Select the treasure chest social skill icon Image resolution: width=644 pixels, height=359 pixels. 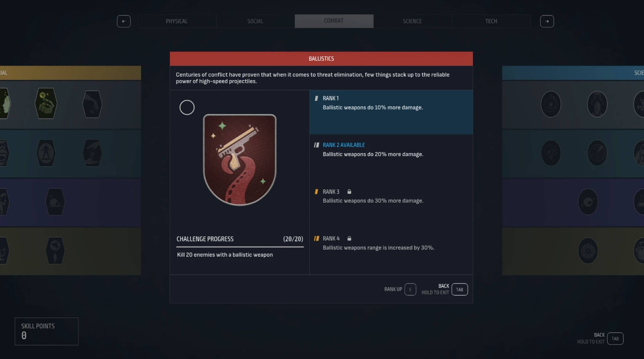[x=46, y=103]
